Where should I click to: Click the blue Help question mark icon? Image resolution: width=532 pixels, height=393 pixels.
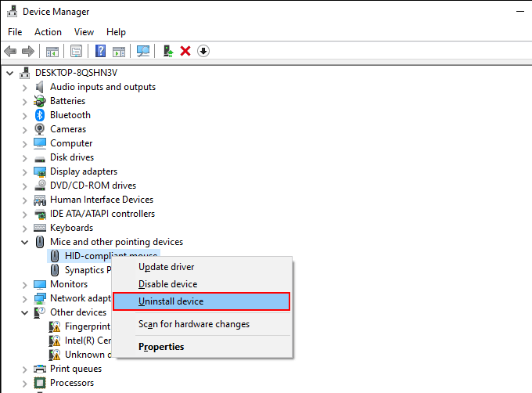click(100, 51)
